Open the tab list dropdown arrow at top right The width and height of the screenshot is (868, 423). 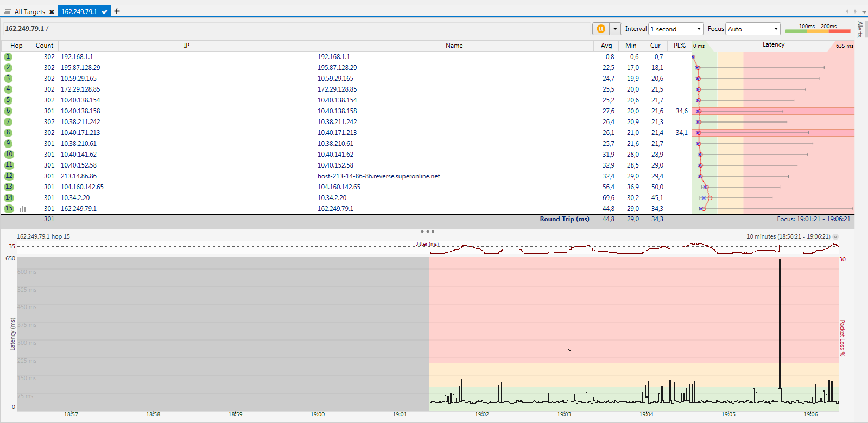pyautogui.click(x=864, y=11)
